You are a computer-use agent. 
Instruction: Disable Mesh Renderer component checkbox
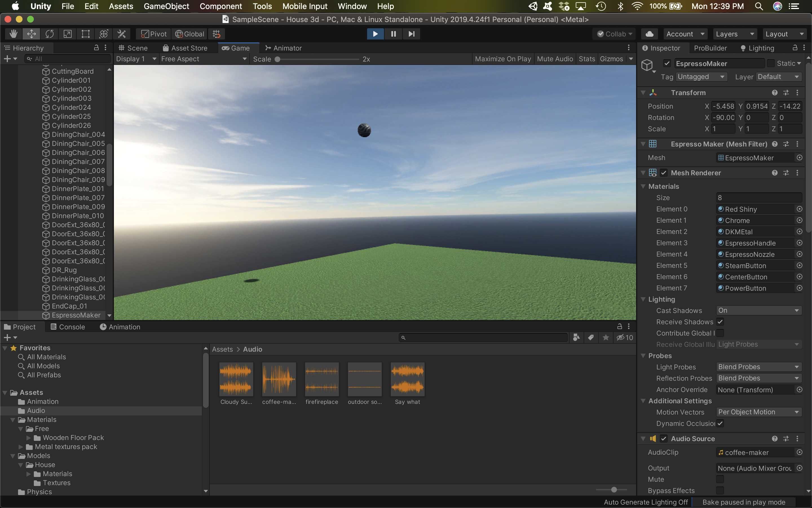pos(664,173)
